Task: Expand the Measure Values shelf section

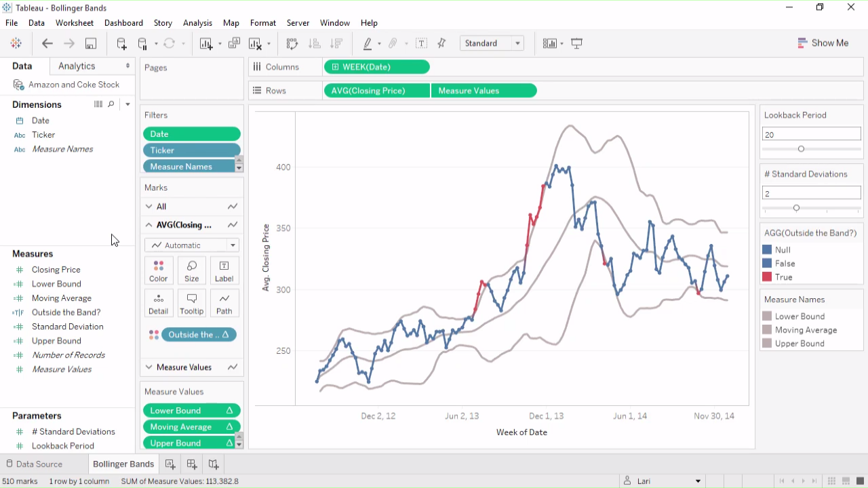Action: tap(149, 367)
